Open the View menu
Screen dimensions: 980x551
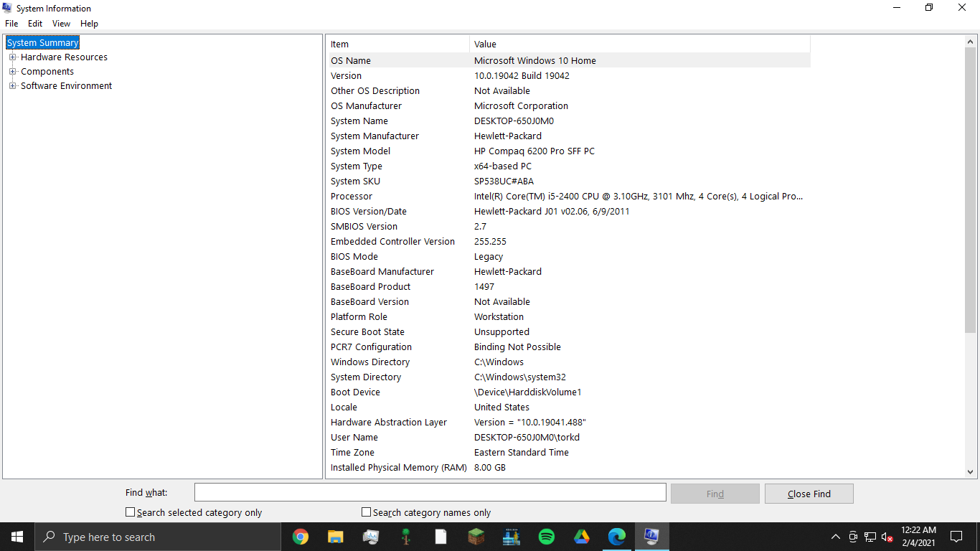62,24
